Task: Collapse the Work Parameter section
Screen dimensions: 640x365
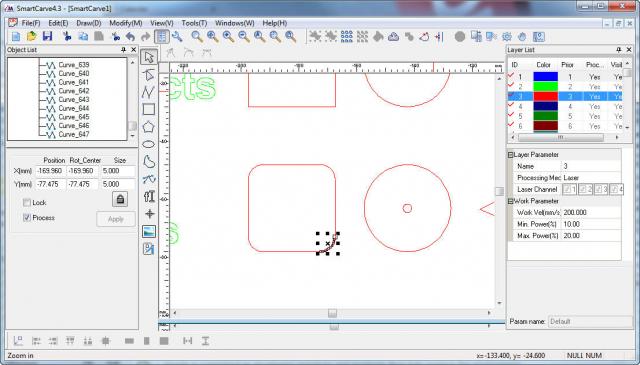Action: coord(510,201)
